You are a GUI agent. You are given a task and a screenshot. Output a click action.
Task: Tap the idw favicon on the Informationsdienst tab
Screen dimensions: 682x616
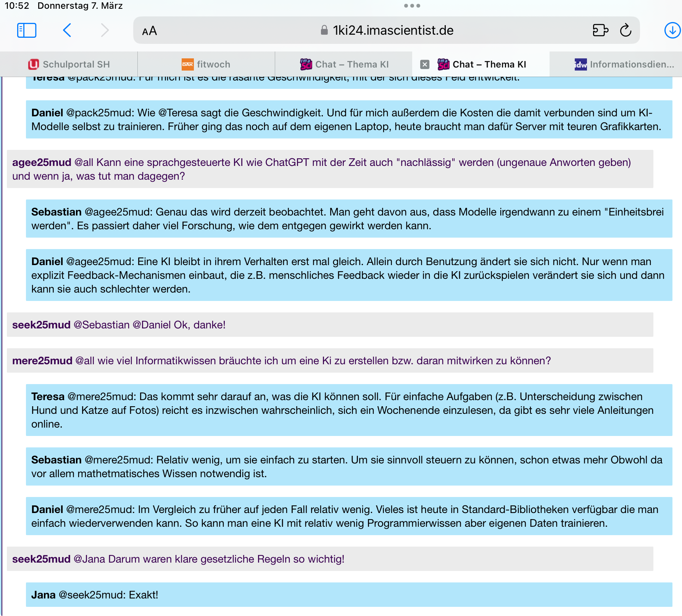[580, 64]
